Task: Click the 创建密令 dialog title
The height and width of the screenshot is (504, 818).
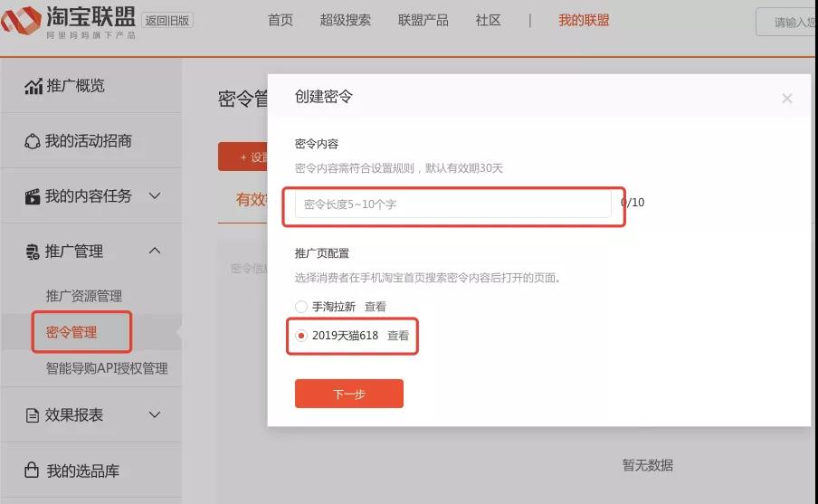Action: [x=323, y=97]
